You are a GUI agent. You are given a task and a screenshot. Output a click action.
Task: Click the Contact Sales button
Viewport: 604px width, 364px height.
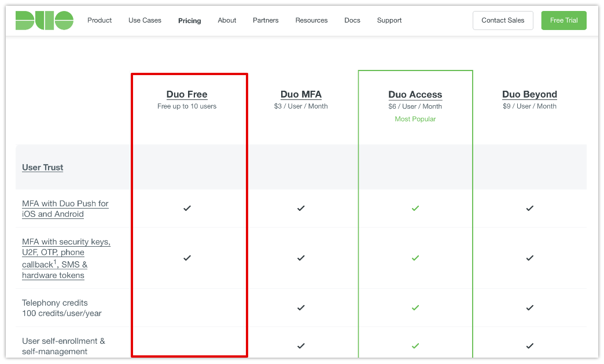click(503, 20)
